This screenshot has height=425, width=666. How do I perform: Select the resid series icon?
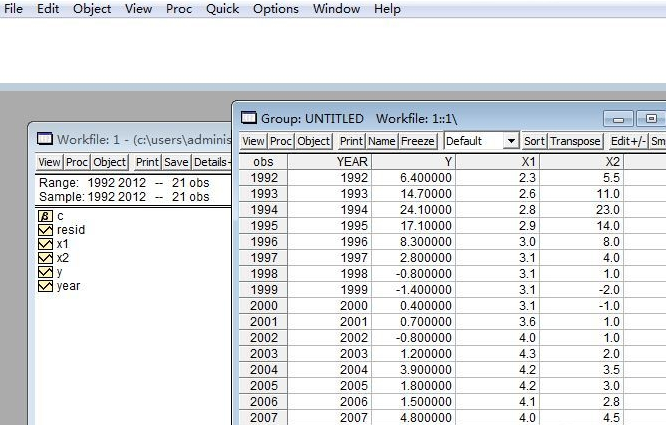pyautogui.click(x=45, y=230)
